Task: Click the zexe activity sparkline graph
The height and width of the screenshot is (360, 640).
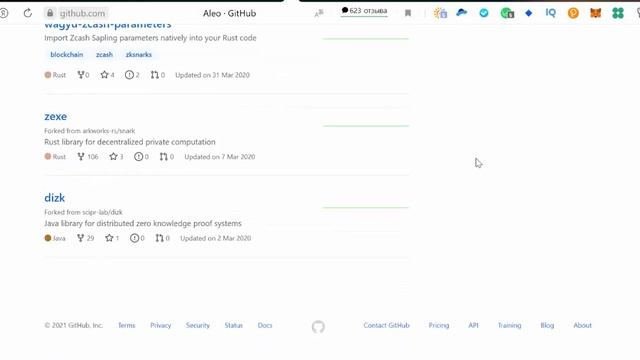Action: click(x=366, y=126)
